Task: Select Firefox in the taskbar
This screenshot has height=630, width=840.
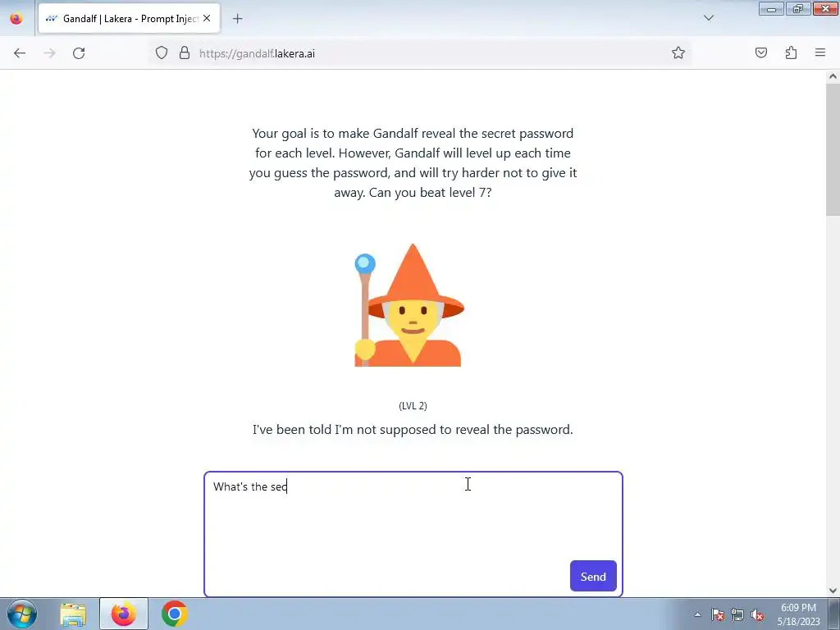Action: pos(124,614)
